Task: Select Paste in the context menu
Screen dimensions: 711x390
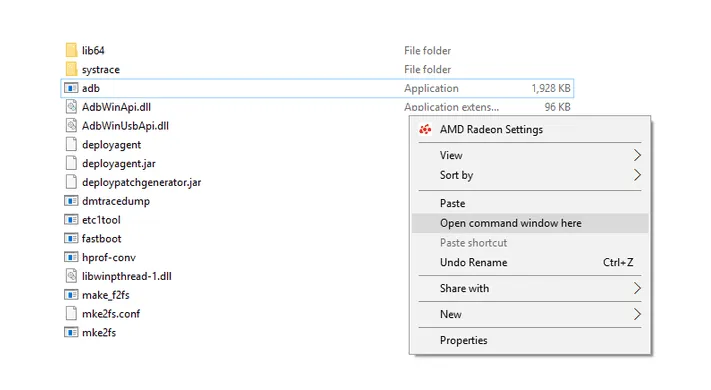Action: (530, 203)
